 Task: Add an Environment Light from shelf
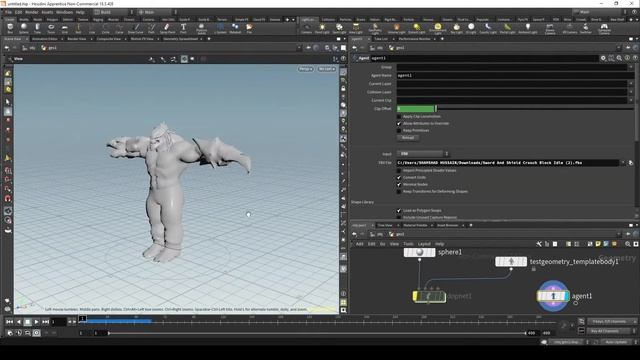click(x=438, y=29)
